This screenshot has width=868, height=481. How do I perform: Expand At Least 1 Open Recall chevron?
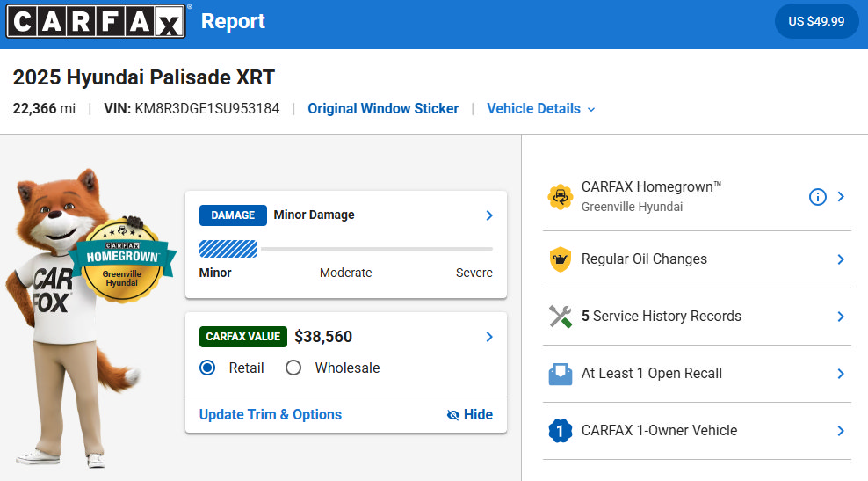(x=841, y=374)
